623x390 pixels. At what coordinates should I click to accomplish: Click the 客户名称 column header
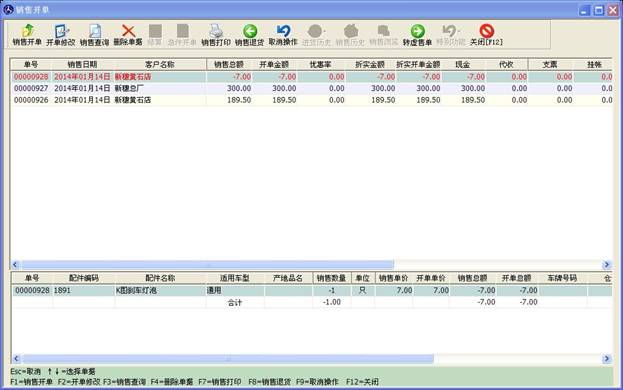(160, 64)
